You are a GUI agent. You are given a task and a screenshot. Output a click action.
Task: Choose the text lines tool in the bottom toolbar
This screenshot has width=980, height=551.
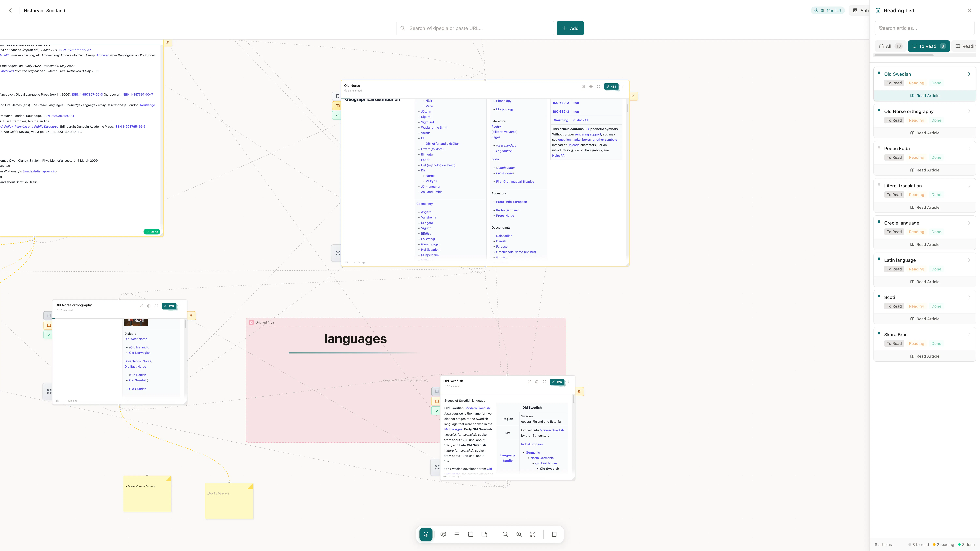coord(457,534)
